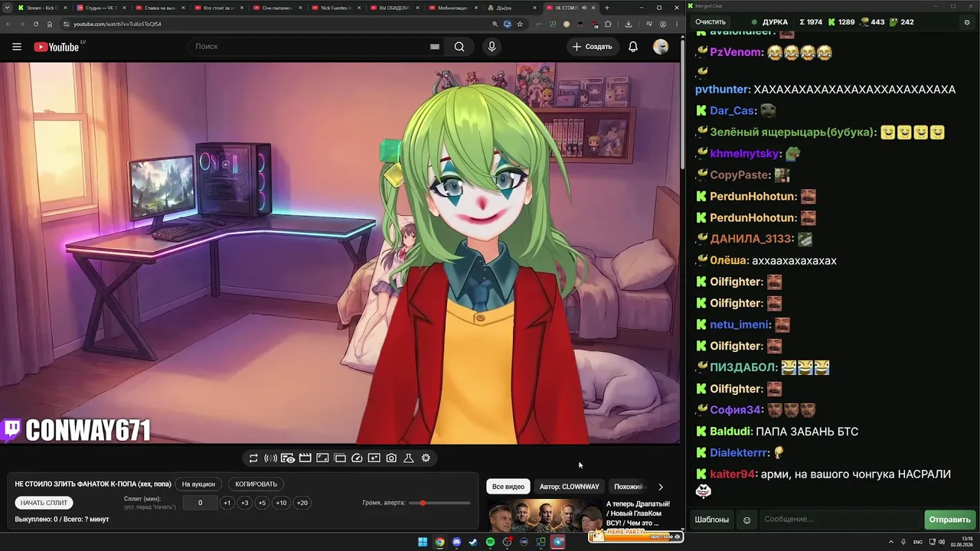
Task: Open Steam from the taskbar
Action: click(x=473, y=543)
